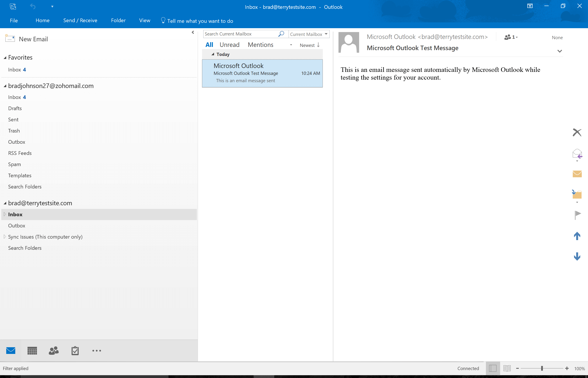Switch to Normal view layout icon

point(493,369)
